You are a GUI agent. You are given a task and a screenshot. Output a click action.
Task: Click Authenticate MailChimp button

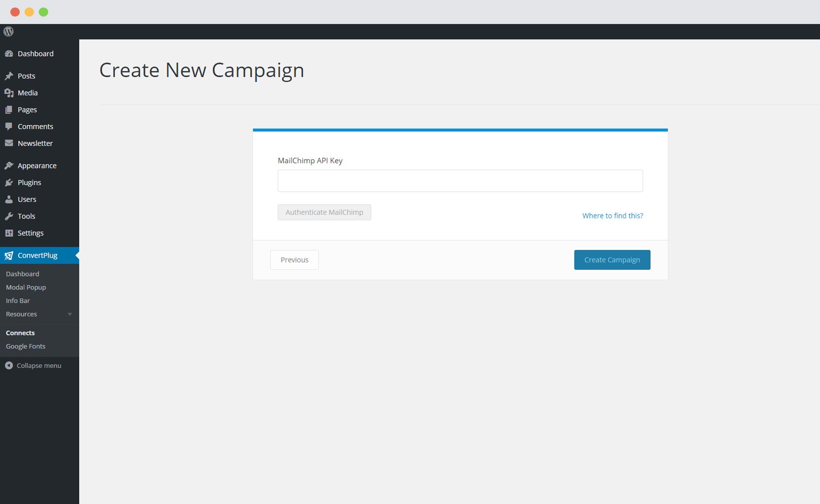(x=324, y=212)
